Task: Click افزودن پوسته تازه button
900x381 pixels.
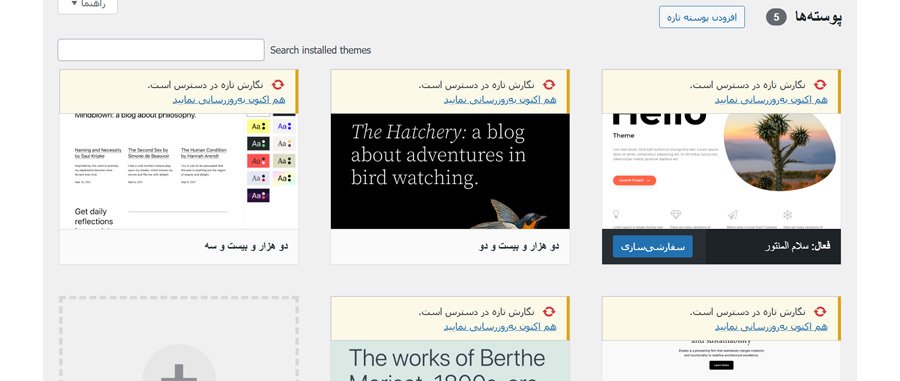Action: [701, 17]
